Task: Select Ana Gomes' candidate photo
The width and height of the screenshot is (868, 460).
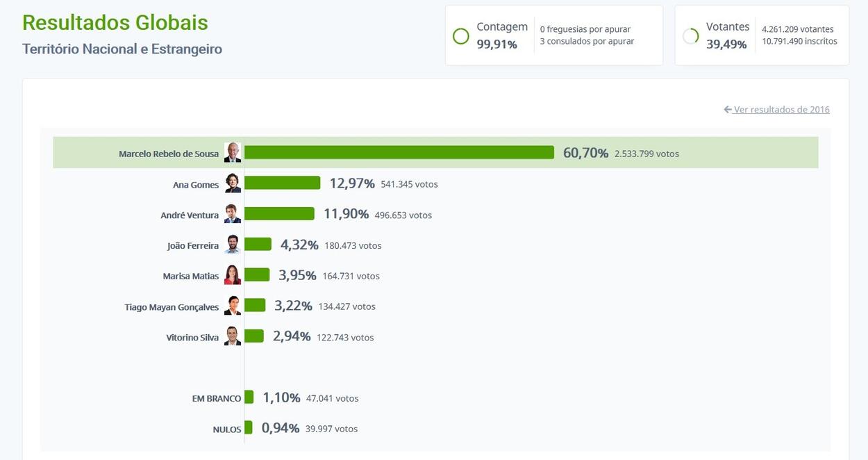Action: pos(232,182)
